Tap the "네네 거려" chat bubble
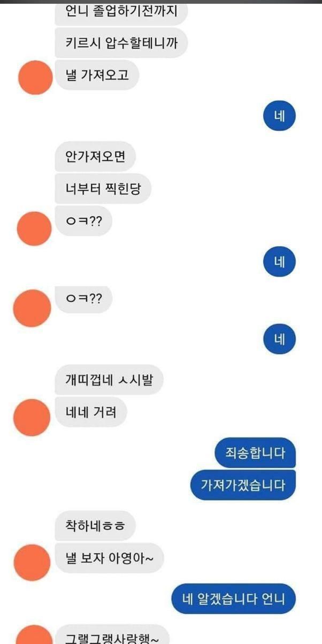Screen dimensions: 322x644 pos(91,412)
